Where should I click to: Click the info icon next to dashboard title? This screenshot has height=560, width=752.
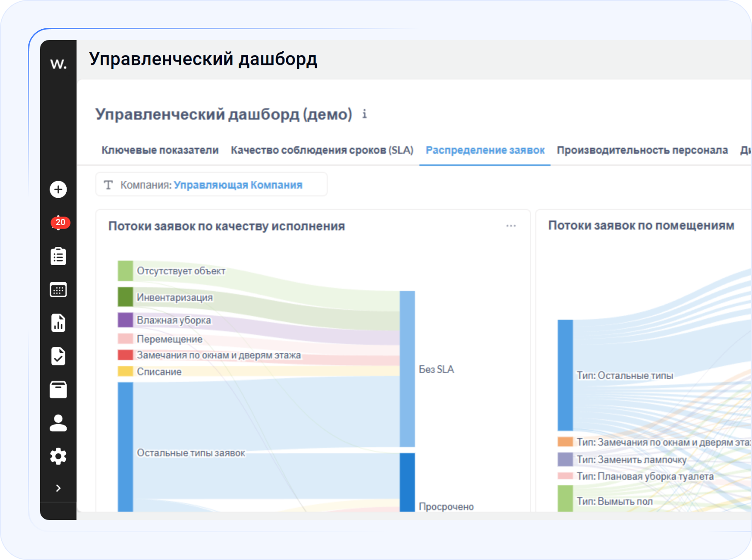tap(365, 114)
